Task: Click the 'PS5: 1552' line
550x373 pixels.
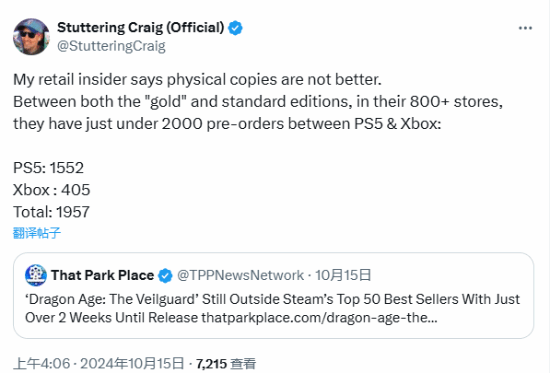Action: pyautogui.click(x=48, y=168)
